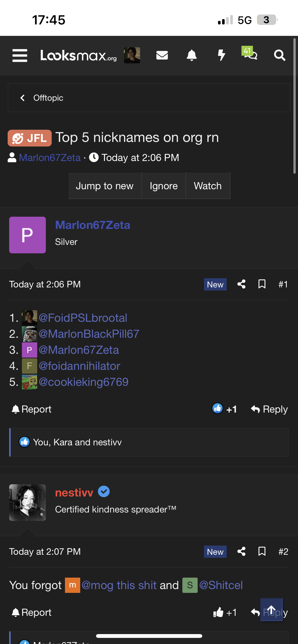Click the Jump to new button
This screenshot has height=644, width=298.
(x=105, y=186)
